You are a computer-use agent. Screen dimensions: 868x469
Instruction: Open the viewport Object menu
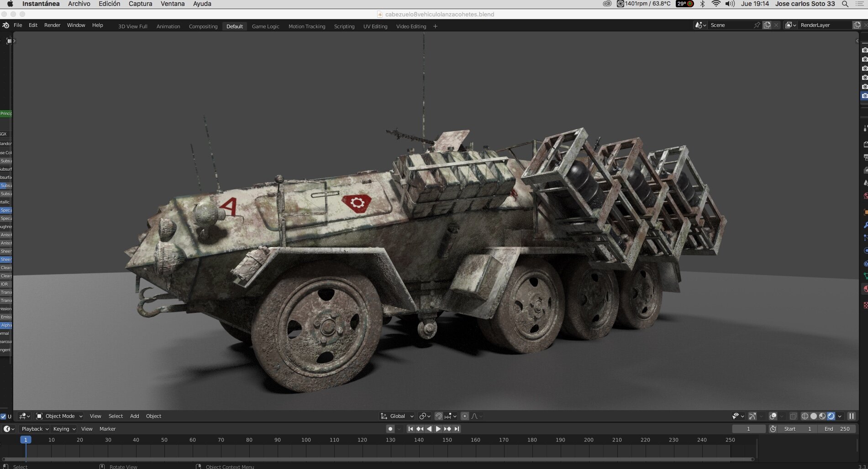click(153, 416)
